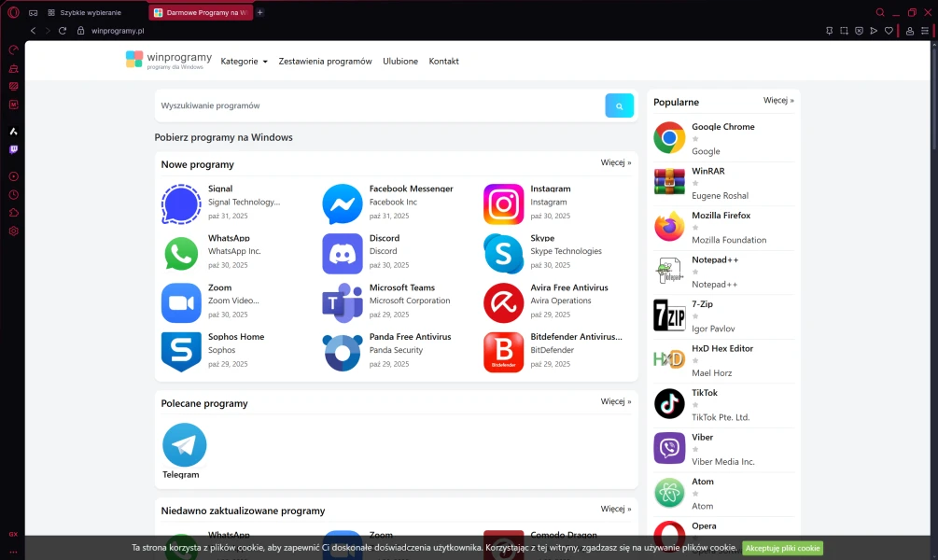
Task: Open Zestawienia programów menu item
Action: pyautogui.click(x=325, y=62)
